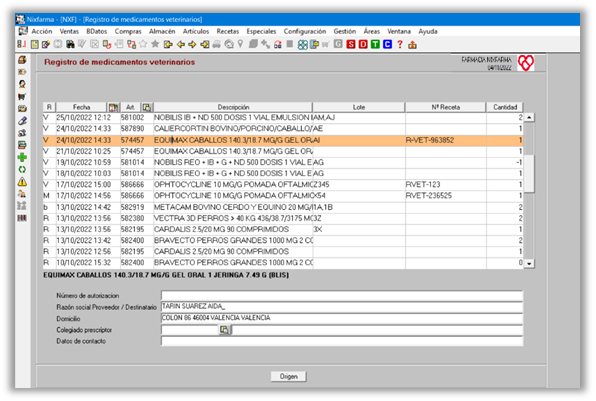Click the barcode sidebar icon
The image size is (596, 401).
click(x=22, y=218)
